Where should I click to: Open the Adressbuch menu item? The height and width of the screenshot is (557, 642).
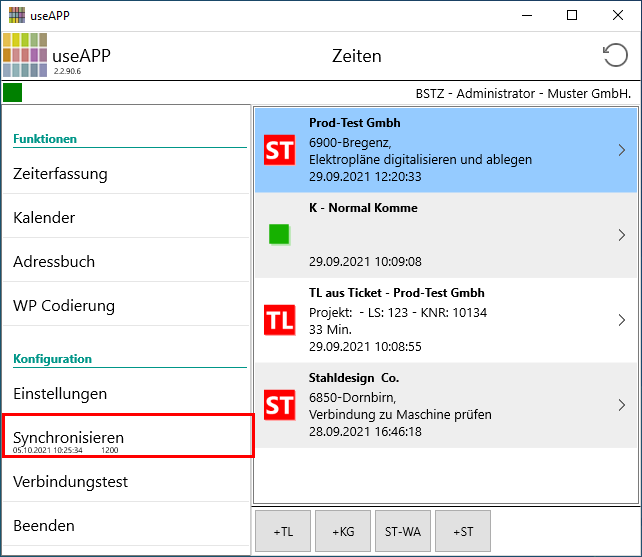tap(126, 262)
